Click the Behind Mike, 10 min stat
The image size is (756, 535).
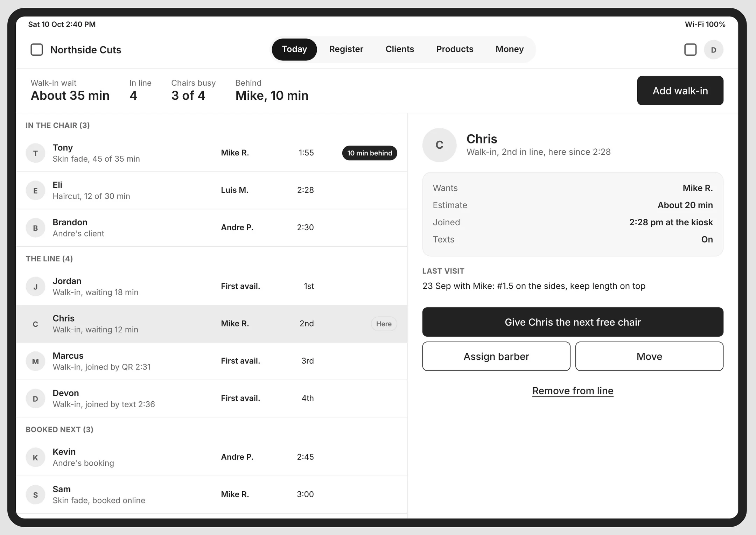(272, 90)
